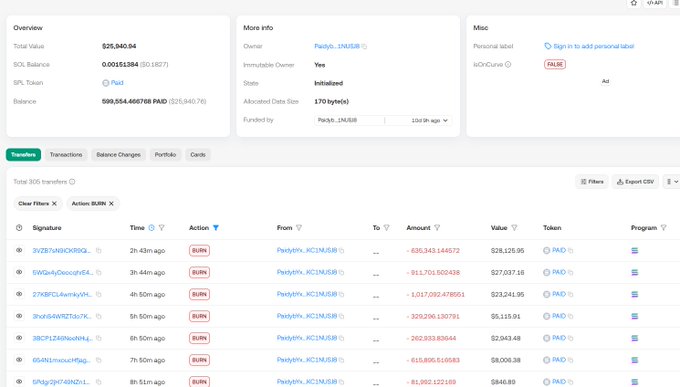Toggle eye for 3VZB7sN9iCKR9Qi row
This screenshot has width=680, height=387.
[19, 250]
